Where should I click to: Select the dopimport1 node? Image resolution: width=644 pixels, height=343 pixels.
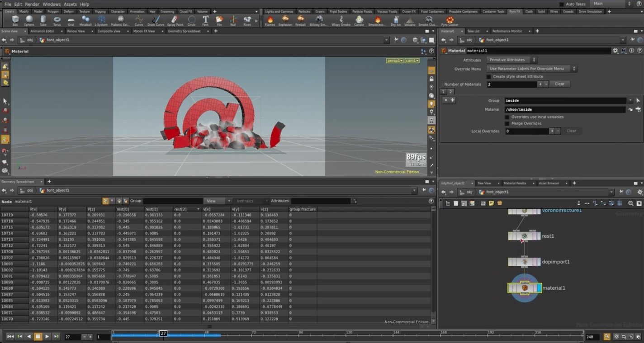point(524,262)
